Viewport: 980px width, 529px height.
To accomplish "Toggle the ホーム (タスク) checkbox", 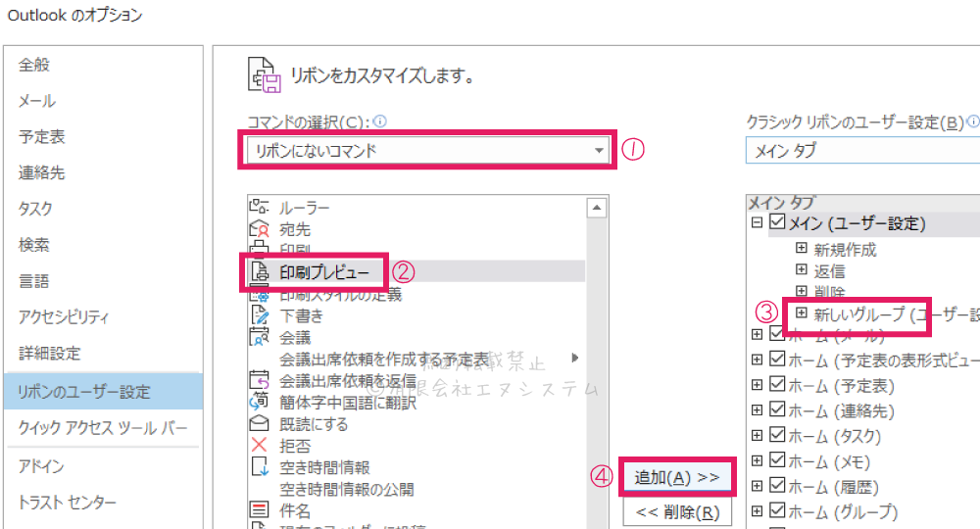I will (777, 433).
